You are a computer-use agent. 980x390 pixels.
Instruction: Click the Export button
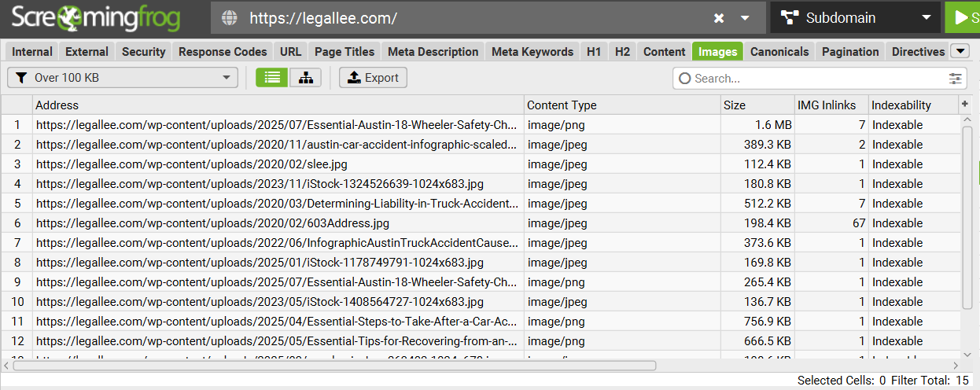(x=373, y=78)
